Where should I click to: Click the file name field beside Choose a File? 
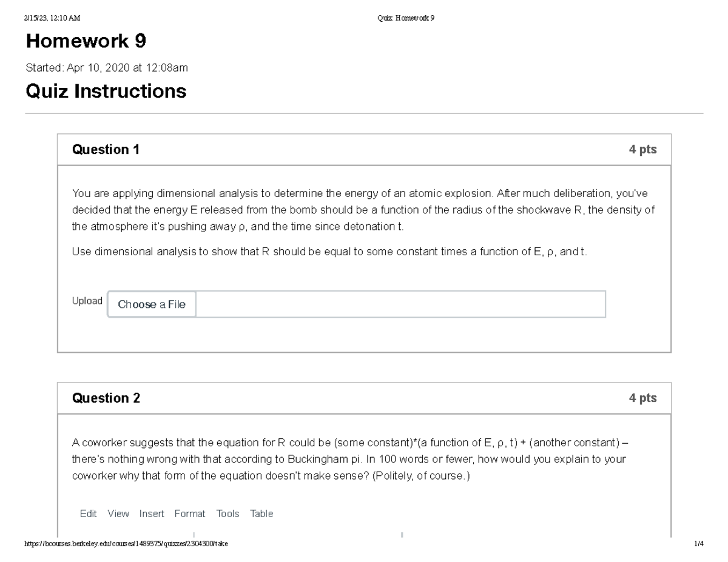(400, 304)
